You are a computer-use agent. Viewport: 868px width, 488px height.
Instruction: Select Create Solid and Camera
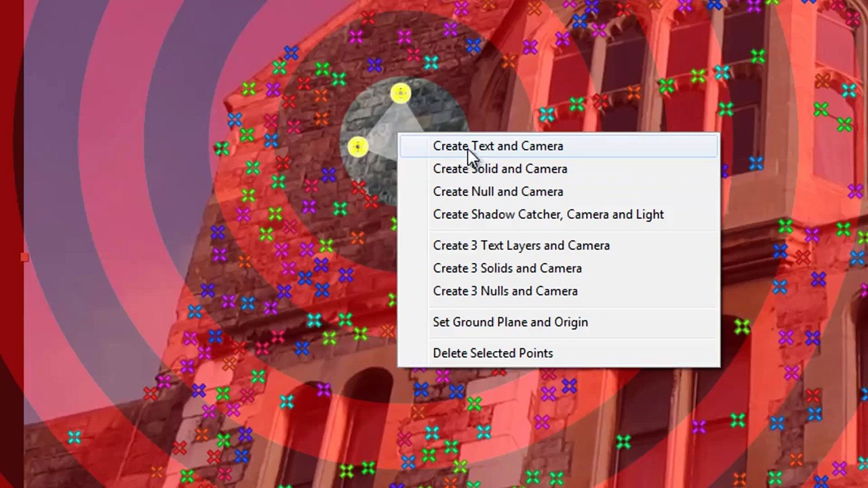tap(558, 169)
